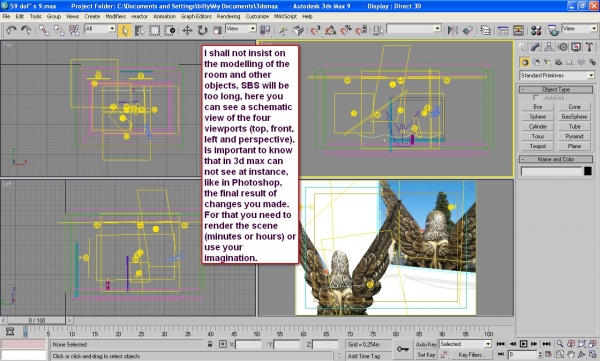
Task: Toggle Selection Lock padlock icon
Action: click(210, 344)
